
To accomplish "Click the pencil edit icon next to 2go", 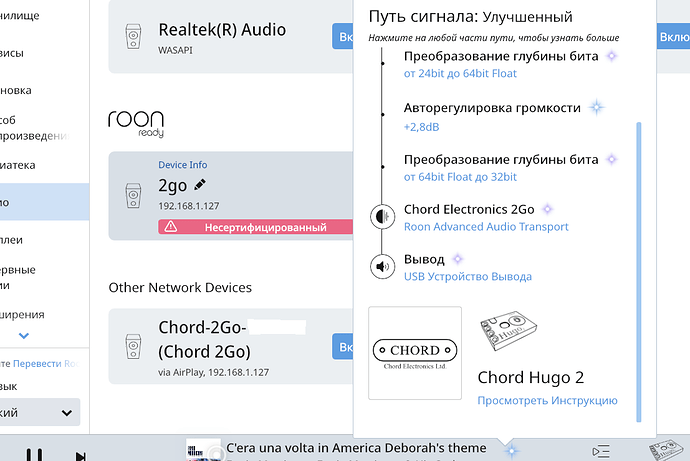I will click(x=200, y=185).
